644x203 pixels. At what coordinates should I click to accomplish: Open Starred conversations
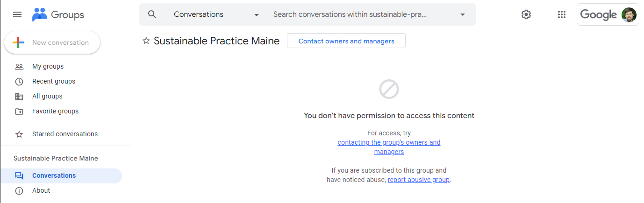[x=64, y=134]
